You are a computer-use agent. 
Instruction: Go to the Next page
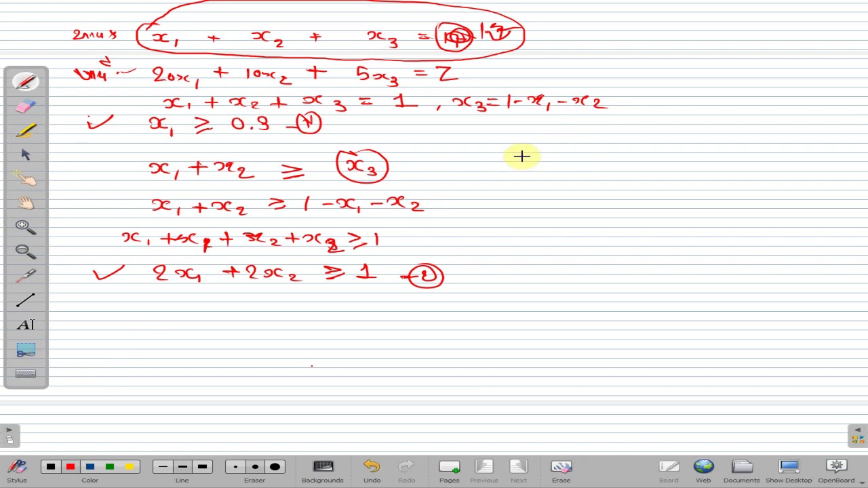tap(518, 471)
